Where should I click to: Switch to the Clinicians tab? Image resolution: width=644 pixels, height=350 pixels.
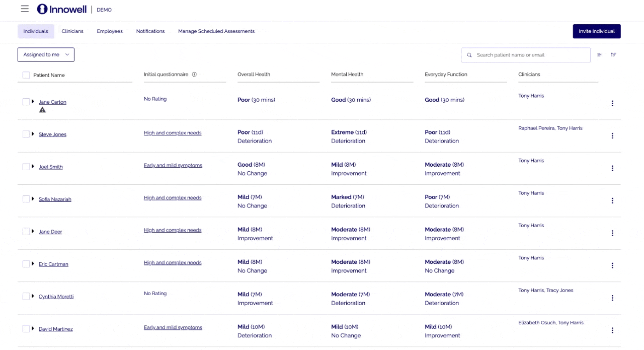(72, 31)
